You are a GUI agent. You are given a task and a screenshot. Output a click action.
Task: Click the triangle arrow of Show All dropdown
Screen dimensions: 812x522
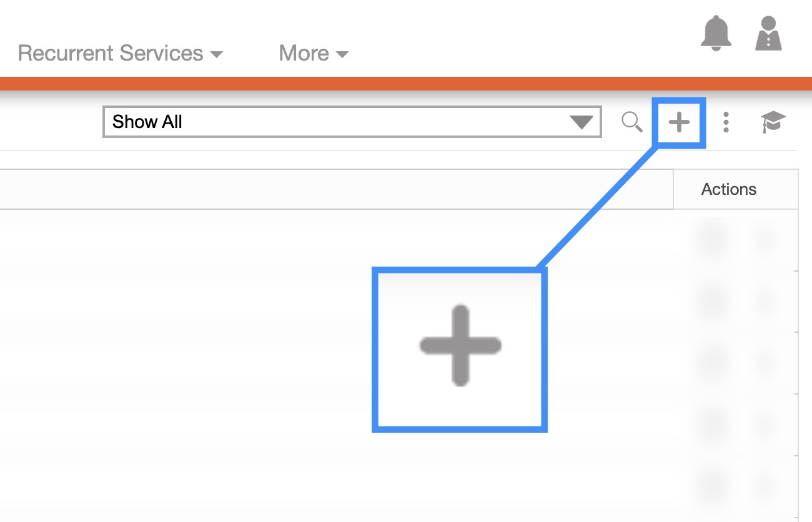[x=582, y=122]
